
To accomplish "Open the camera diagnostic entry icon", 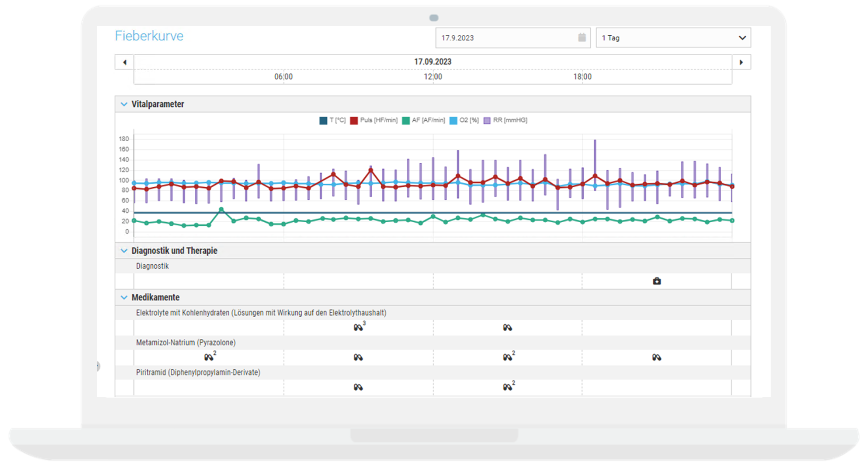I will [657, 281].
